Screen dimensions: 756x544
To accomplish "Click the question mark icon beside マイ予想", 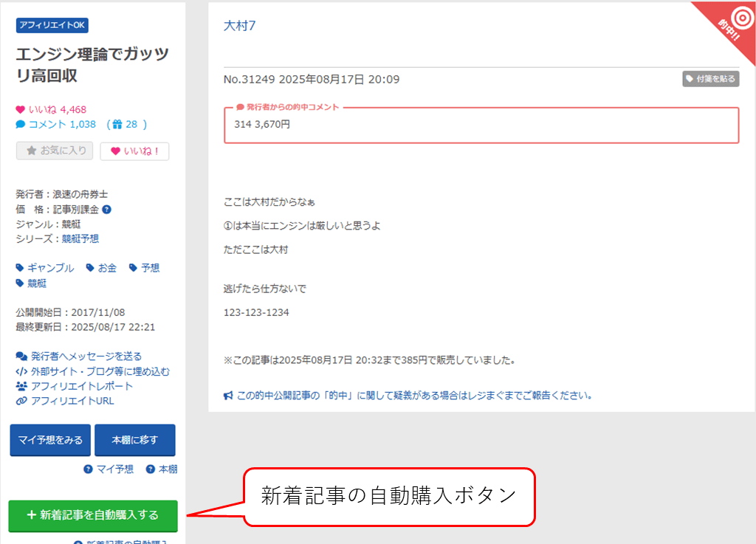I will [x=88, y=469].
